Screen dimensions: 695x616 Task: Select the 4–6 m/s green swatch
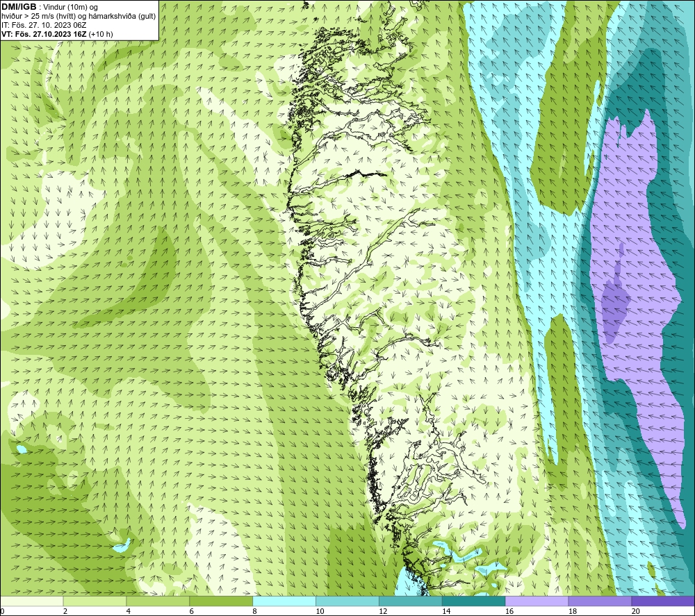(x=158, y=601)
